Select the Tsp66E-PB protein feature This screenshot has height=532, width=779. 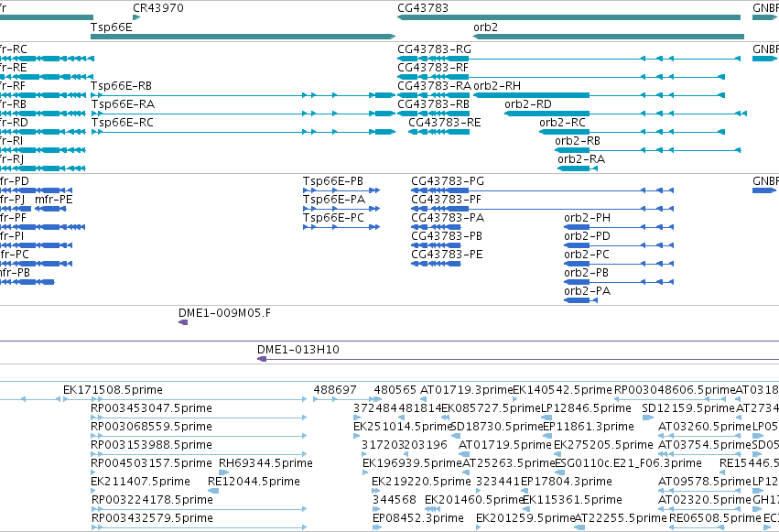pyautogui.click(x=341, y=190)
